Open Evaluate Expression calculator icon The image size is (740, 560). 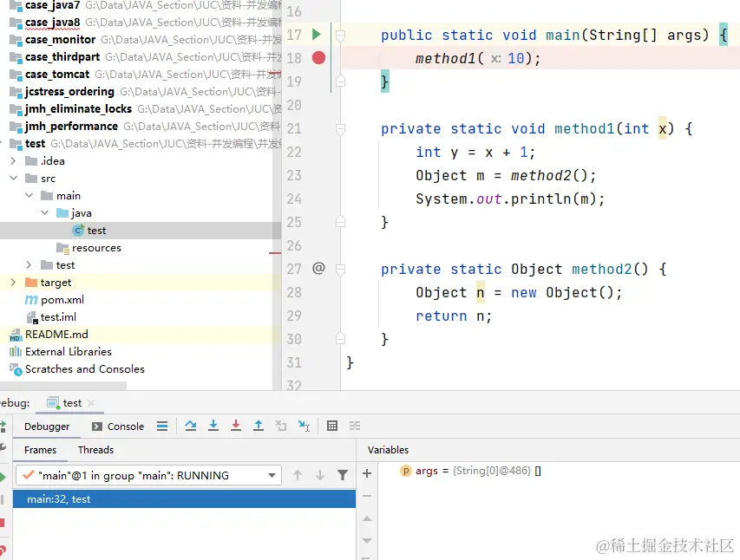click(x=332, y=426)
